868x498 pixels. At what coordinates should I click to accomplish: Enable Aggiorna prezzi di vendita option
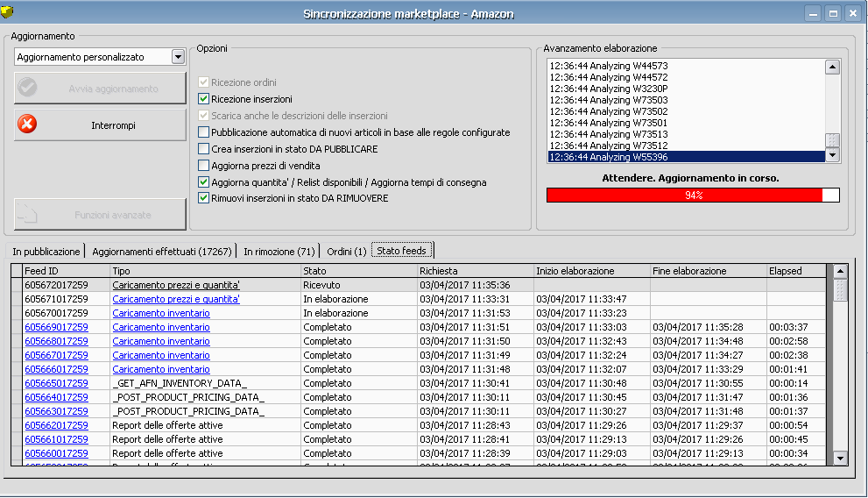pyautogui.click(x=203, y=166)
